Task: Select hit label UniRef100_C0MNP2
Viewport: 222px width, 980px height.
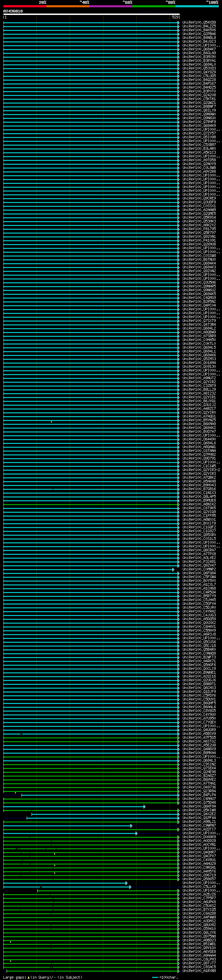Action: tap(199, 569)
